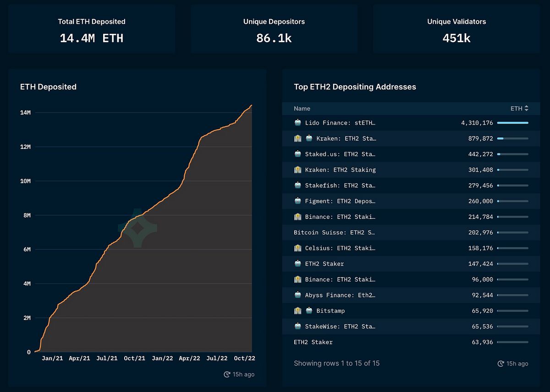Click the bank icon beside Bitstamp
This screenshot has width=550, height=392.
pos(298,310)
